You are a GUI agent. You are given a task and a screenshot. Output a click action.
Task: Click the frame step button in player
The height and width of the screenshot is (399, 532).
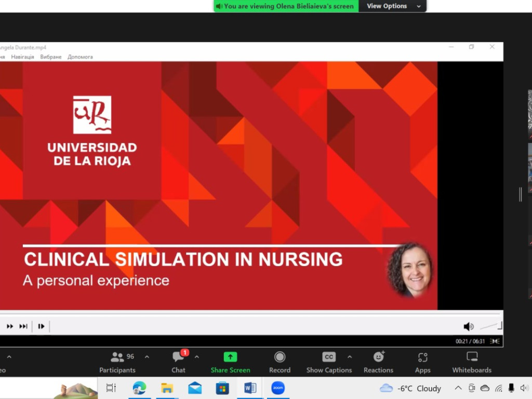click(x=41, y=326)
